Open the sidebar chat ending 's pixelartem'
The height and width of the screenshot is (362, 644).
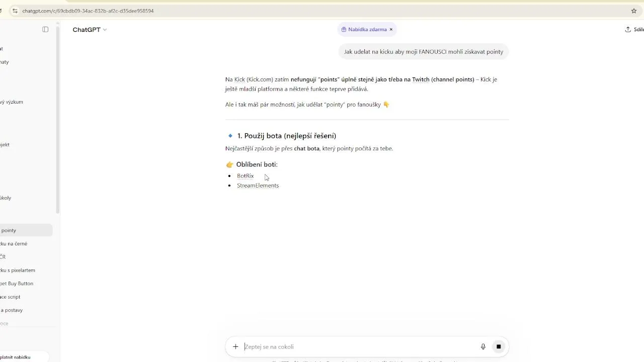point(25,270)
